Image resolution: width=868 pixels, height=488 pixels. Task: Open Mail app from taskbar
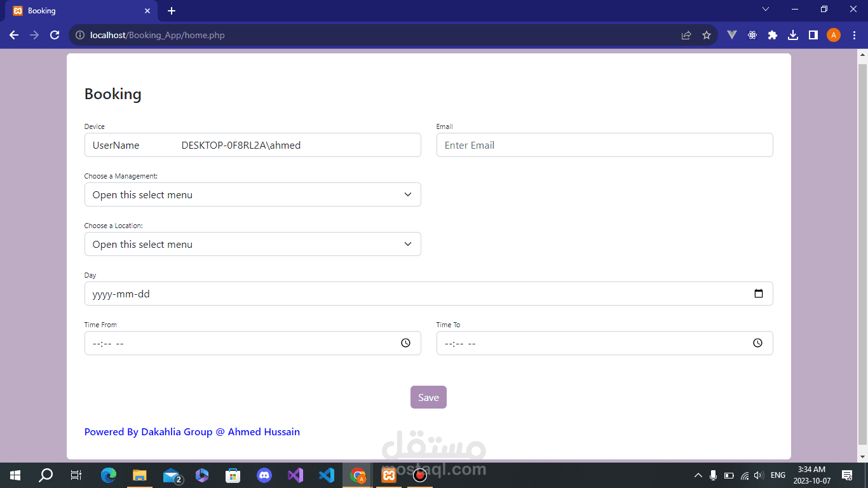172,475
